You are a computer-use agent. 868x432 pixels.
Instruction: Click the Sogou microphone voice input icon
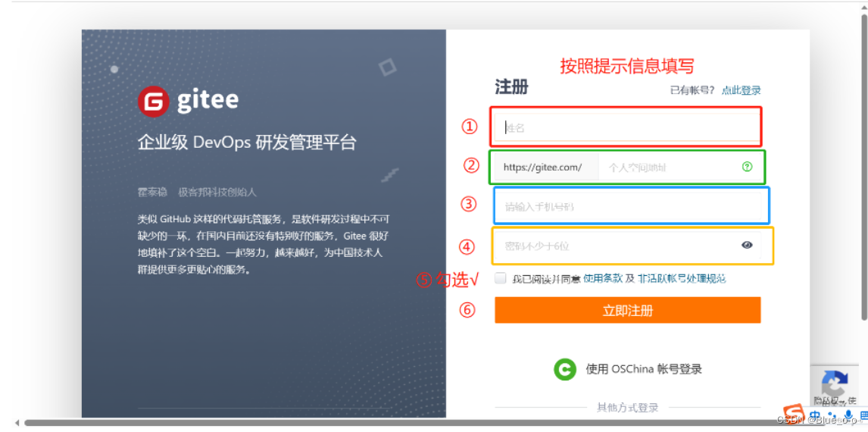[847, 415]
